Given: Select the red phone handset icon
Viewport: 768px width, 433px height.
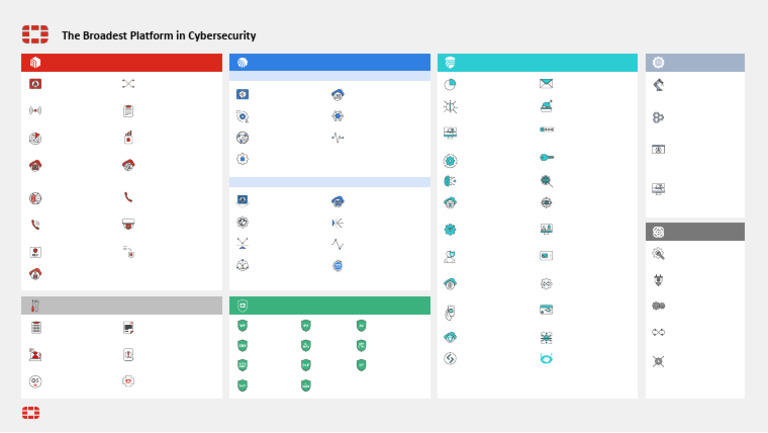Looking at the screenshot, I should (129, 198).
